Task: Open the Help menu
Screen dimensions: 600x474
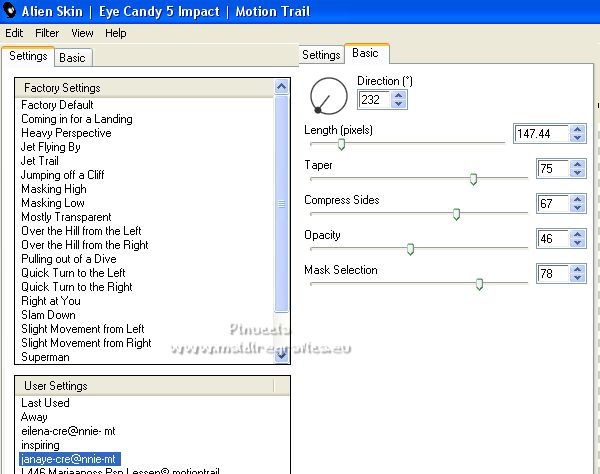Action: [116, 33]
